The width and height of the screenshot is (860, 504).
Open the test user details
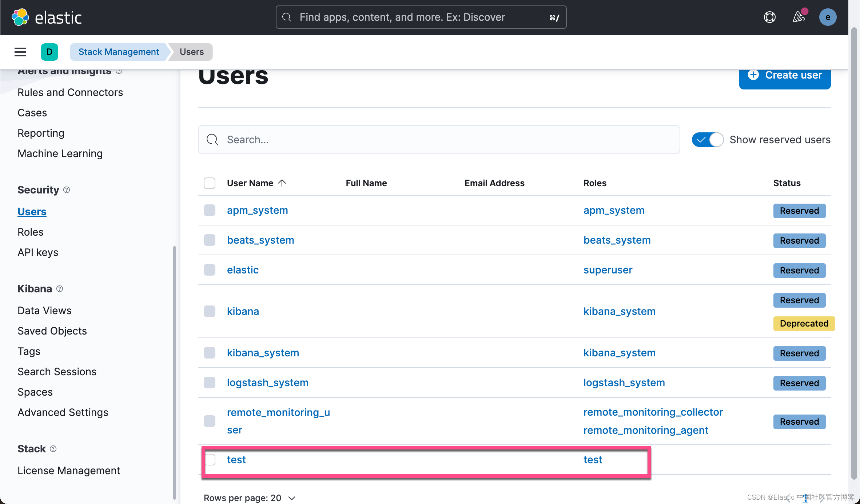[236, 459]
